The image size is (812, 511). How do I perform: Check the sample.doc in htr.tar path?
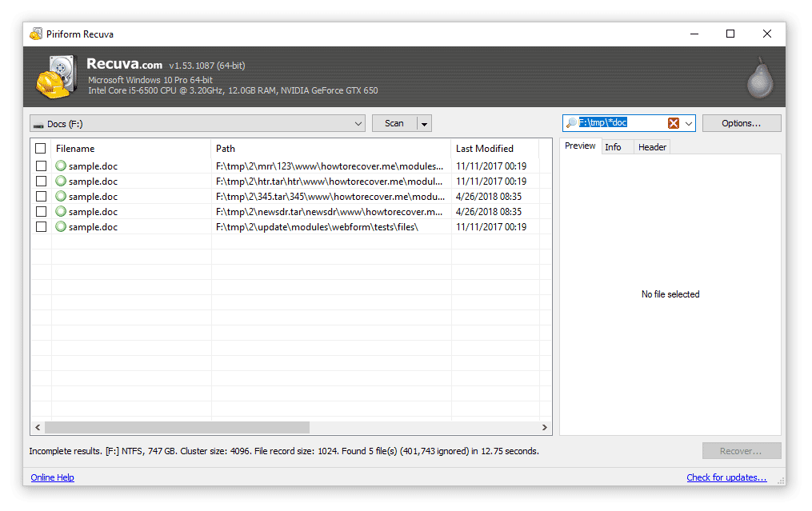[41, 182]
